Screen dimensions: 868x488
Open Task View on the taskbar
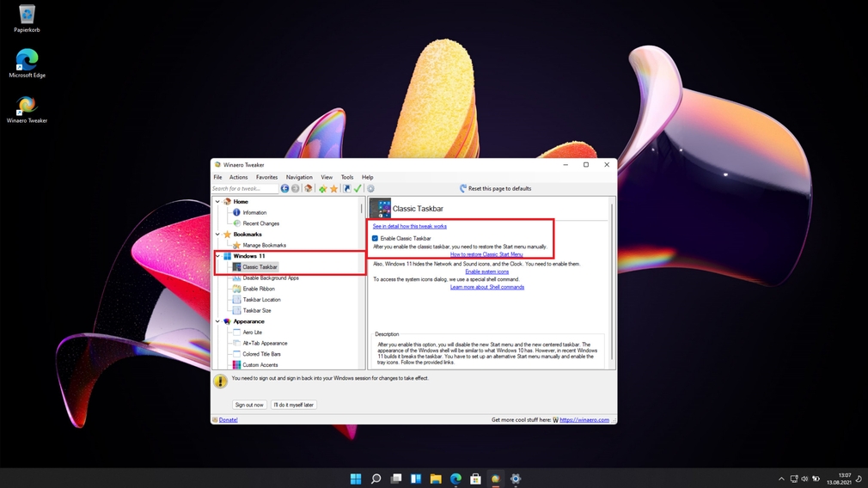pyautogui.click(x=396, y=479)
